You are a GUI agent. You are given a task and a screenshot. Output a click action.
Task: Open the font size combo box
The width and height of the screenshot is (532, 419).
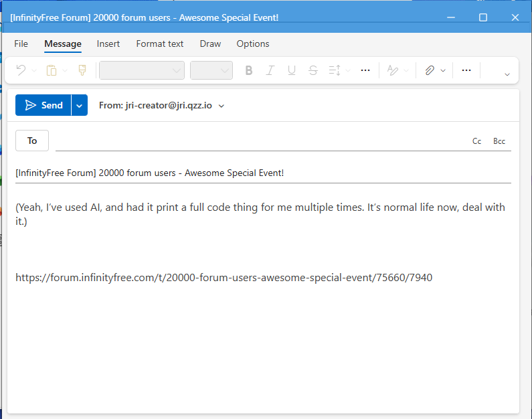click(211, 70)
